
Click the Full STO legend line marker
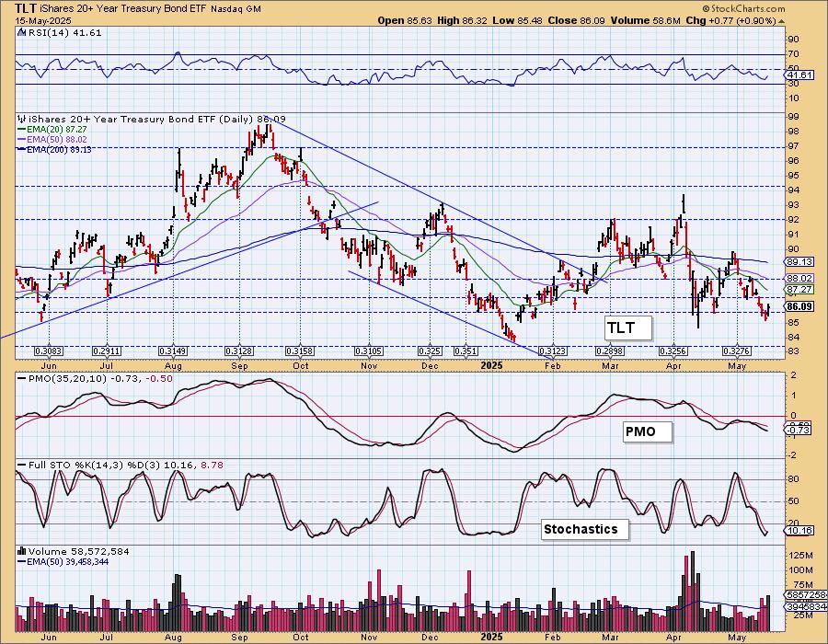coord(22,465)
